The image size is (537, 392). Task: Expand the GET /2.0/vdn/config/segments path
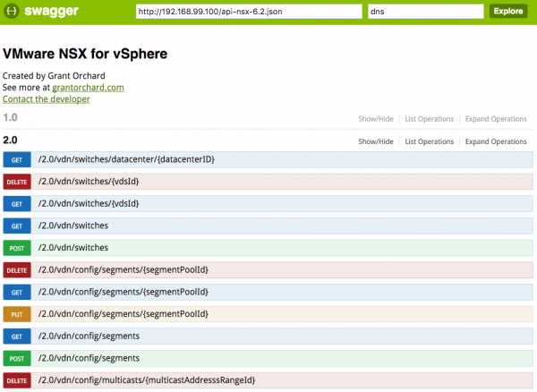[x=89, y=337]
